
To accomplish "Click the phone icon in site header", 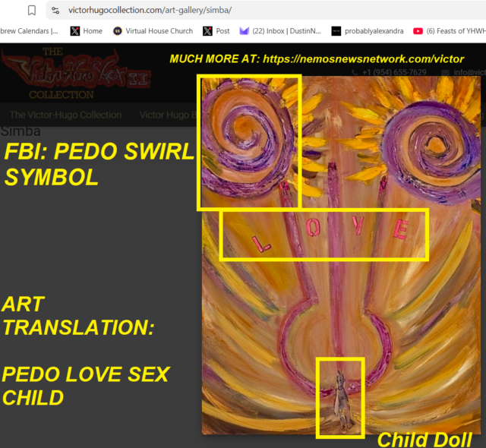I will [x=355, y=72].
